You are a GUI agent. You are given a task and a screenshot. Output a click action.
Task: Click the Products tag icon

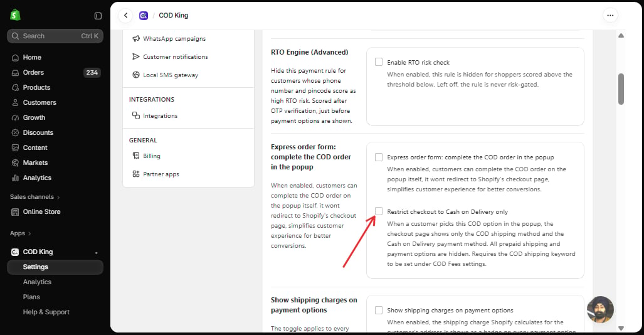click(15, 88)
